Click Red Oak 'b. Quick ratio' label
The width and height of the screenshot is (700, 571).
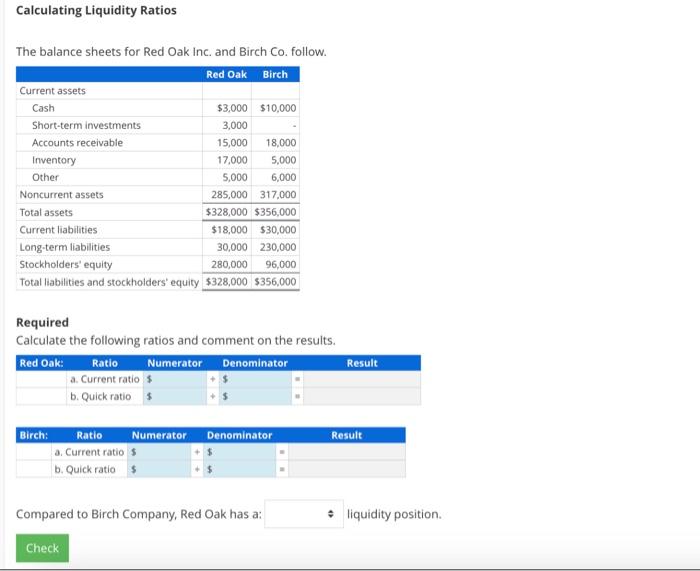[x=101, y=396]
